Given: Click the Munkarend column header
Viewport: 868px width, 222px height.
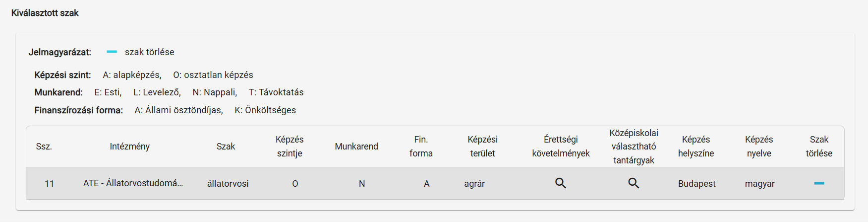Looking at the screenshot, I should tap(356, 147).
